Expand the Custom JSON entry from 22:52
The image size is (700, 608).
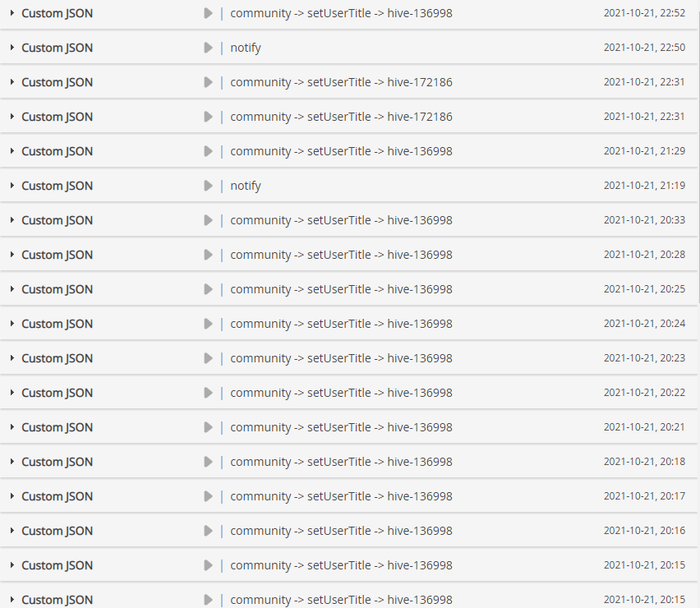click(x=12, y=13)
